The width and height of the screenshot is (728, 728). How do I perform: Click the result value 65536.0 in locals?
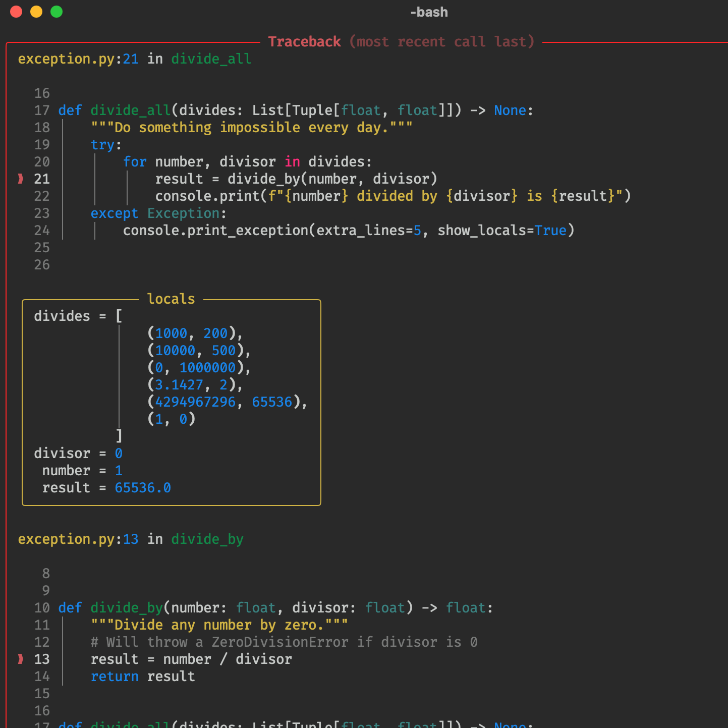(x=143, y=488)
